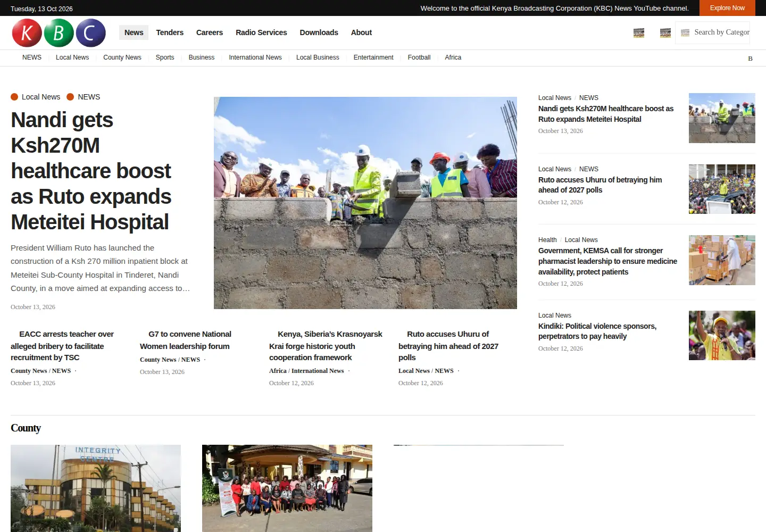Open the Local Business category
766x532 pixels.
coord(318,57)
